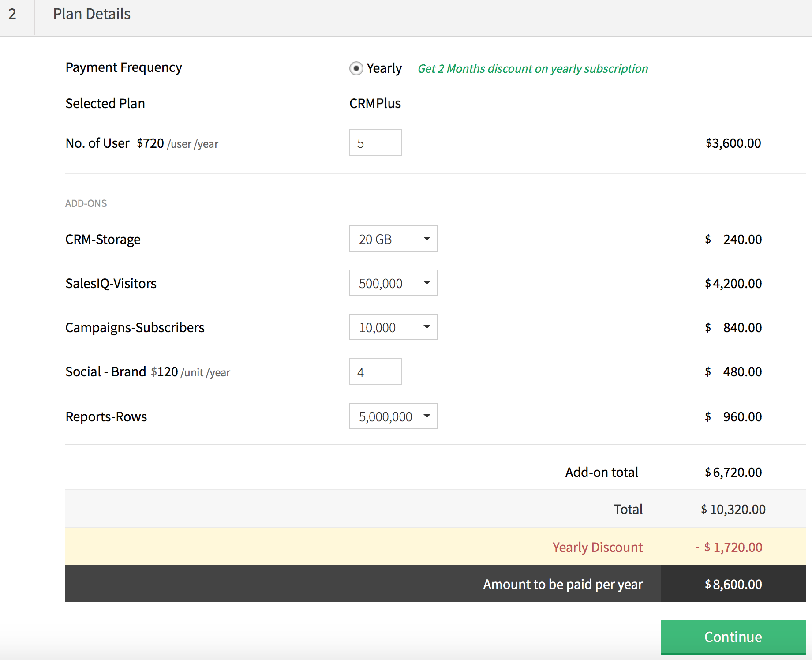
Task: Click the Payment Frequency label
Action: point(123,67)
